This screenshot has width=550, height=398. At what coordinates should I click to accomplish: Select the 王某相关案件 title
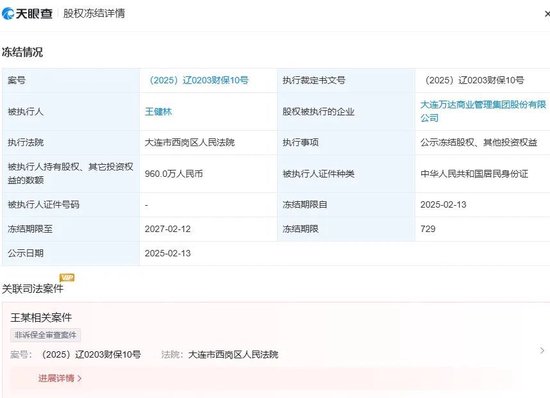[41, 317]
